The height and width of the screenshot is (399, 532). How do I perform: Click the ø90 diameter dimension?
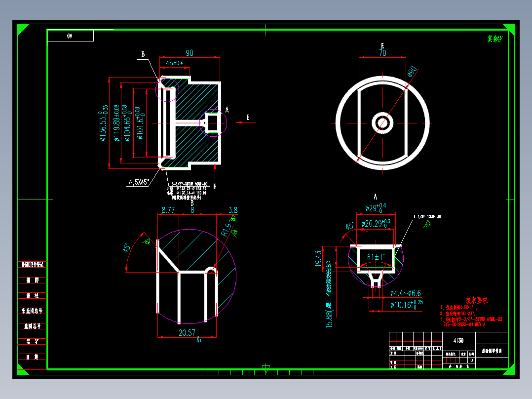click(412, 71)
